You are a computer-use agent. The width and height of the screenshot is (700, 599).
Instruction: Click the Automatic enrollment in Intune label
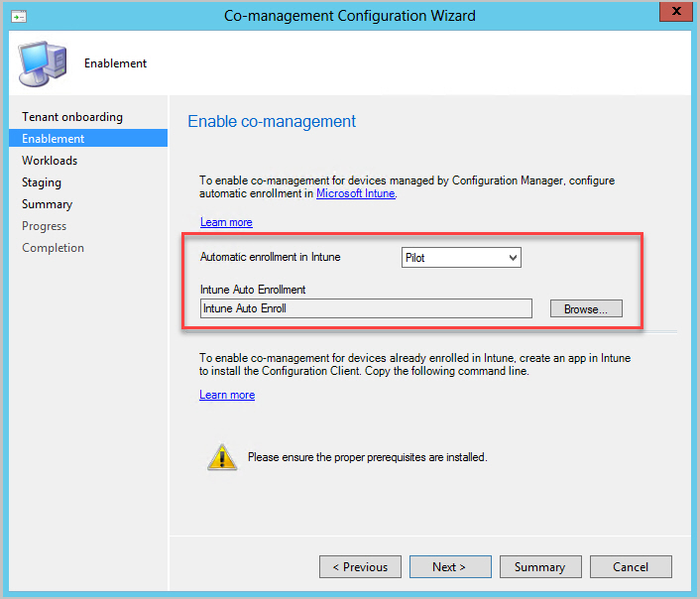point(270,257)
